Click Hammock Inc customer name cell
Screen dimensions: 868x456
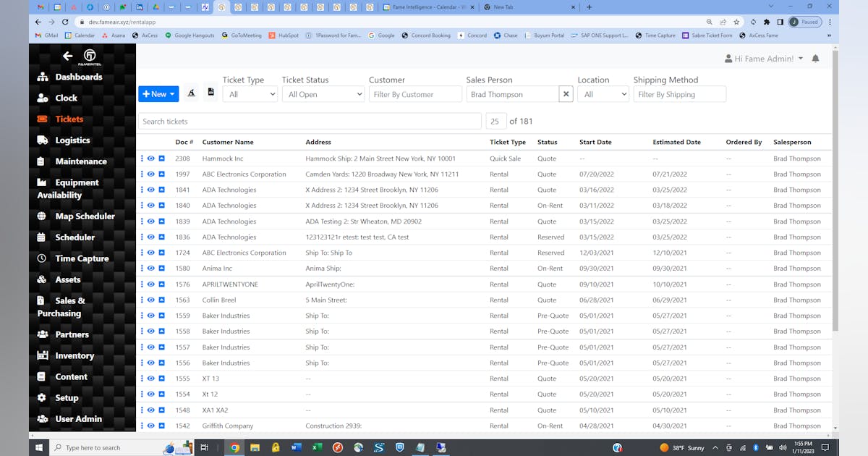pos(223,159)
